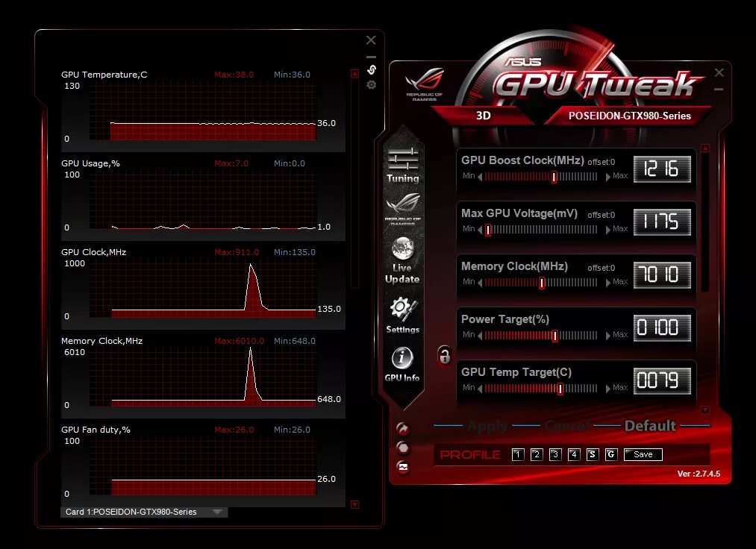Click the round curved-arrow icon below the sidebar
The height and width of the screenshot is (549, 756).
point(402,428)
